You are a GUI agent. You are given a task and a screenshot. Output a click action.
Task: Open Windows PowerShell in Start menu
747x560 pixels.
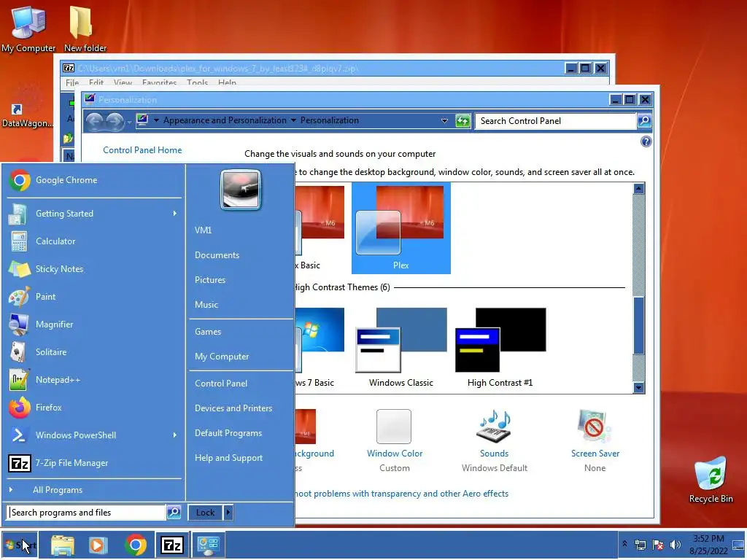(93, 435)
